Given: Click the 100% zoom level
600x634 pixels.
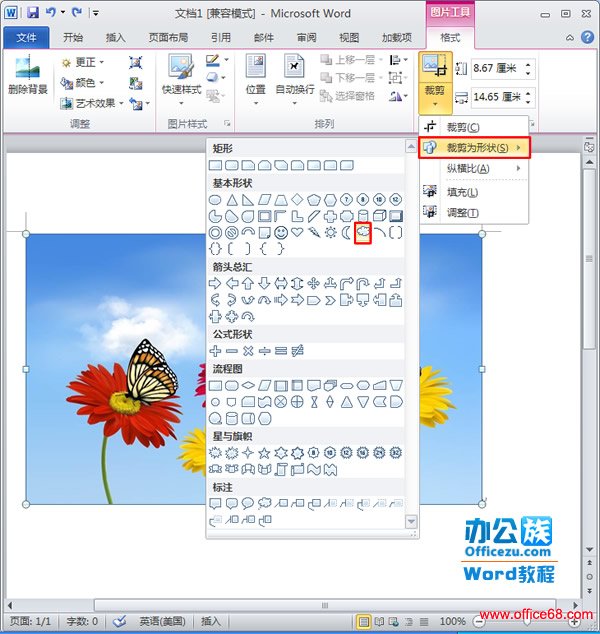Looking at the screenshot, I should coord(452,621).
